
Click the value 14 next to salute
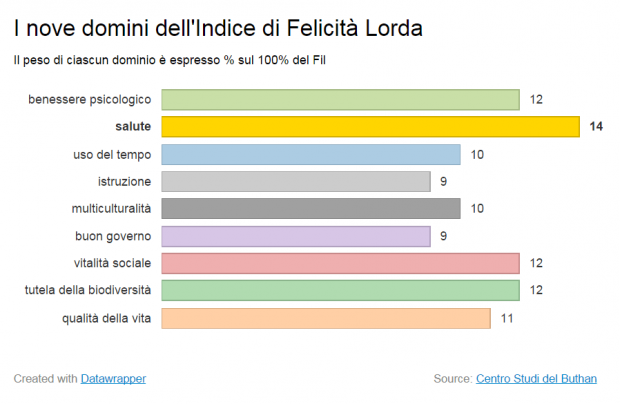[596, 126]
